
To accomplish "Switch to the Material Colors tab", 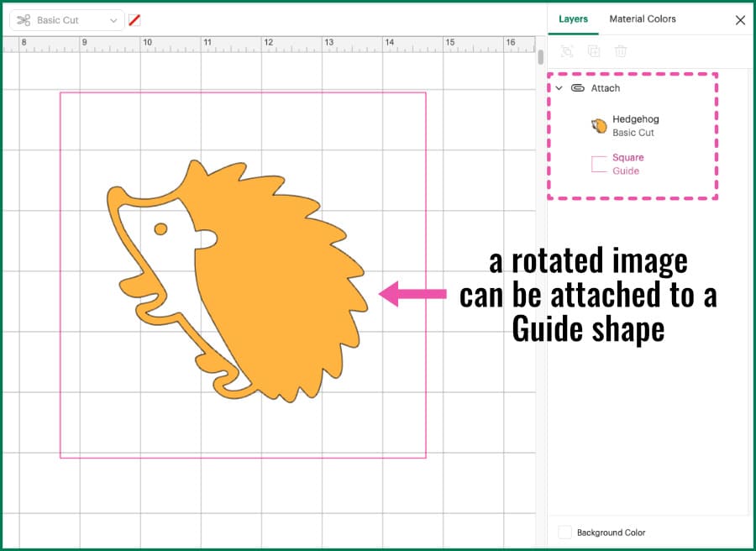I will (x=643, y=18).
